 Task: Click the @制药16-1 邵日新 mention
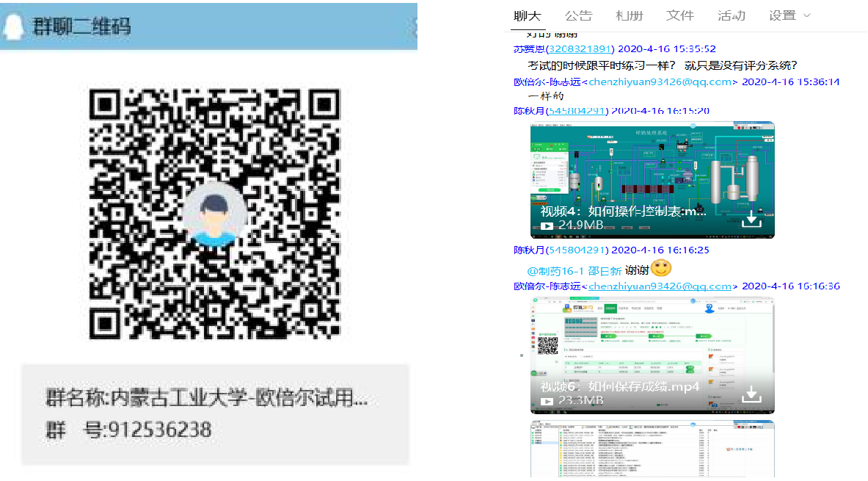pyautogui.click(x=574, y=271)
